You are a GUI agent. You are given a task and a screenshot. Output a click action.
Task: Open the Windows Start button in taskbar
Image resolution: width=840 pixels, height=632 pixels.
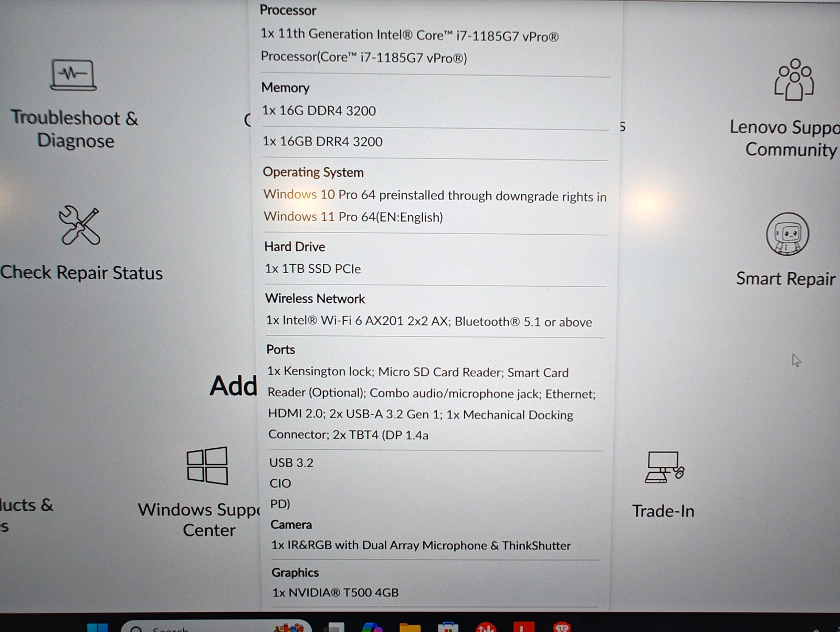(x=98, y=628)
